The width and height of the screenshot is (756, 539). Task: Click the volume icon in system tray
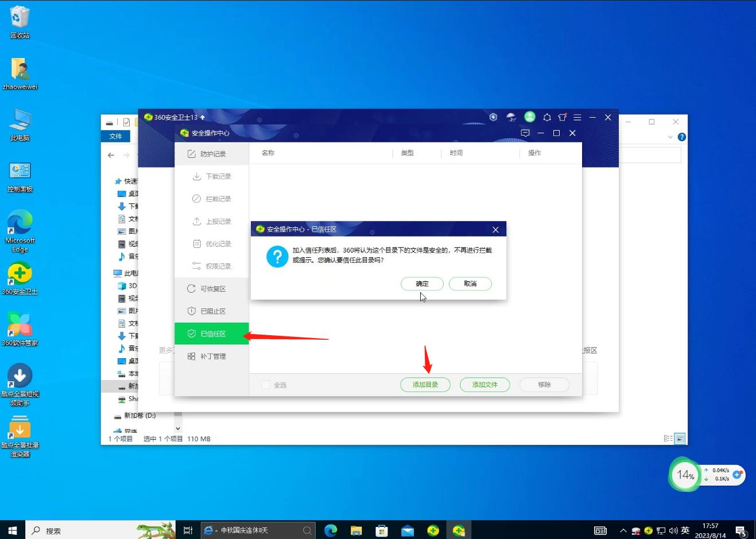tap(673, 530)
